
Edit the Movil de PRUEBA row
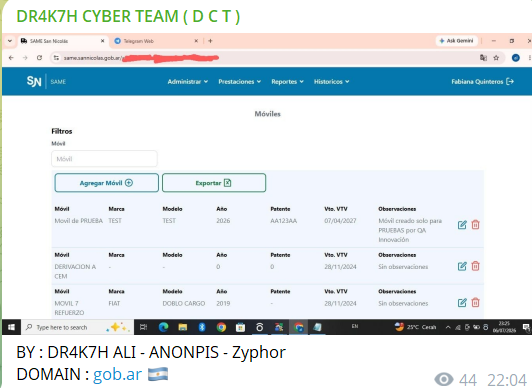click(x=462, y=225)
